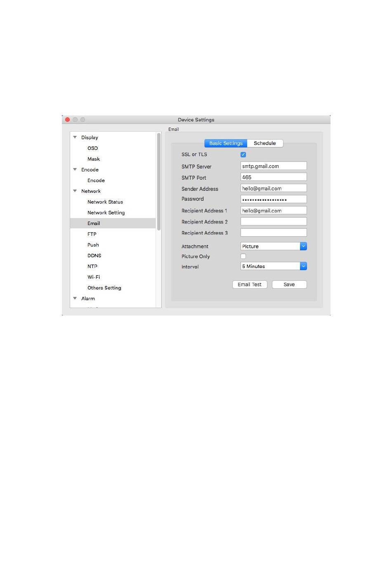The width and height of the screenshot is (392, 586).
Task: Open the Interval dropdown
Action: (274, 266)
